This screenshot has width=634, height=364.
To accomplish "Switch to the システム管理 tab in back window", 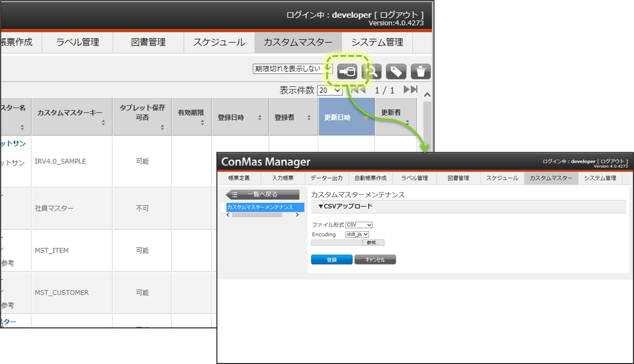I will pyautogui.click(x=377, y=43).
